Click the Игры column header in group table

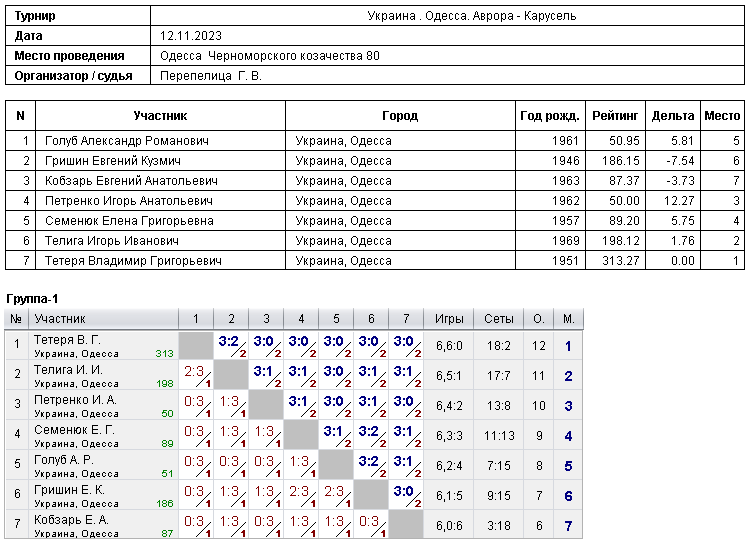449,319
